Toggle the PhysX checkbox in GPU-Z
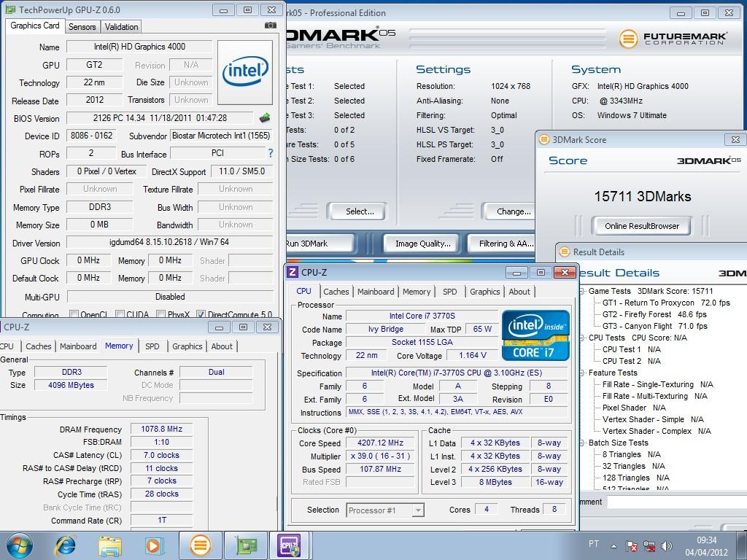This screenshot has height=560, width=747. [161, 314]
